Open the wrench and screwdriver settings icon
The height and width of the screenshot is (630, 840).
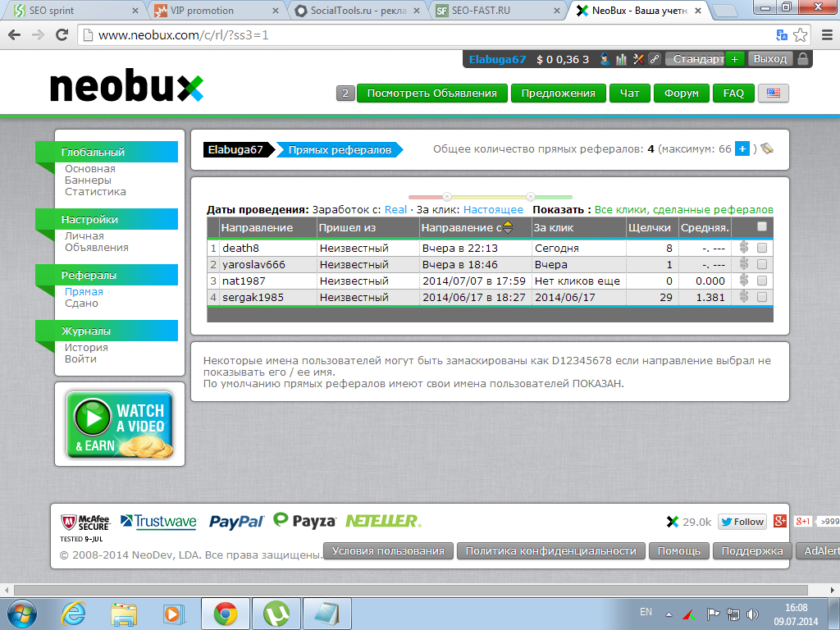[638, 59]
